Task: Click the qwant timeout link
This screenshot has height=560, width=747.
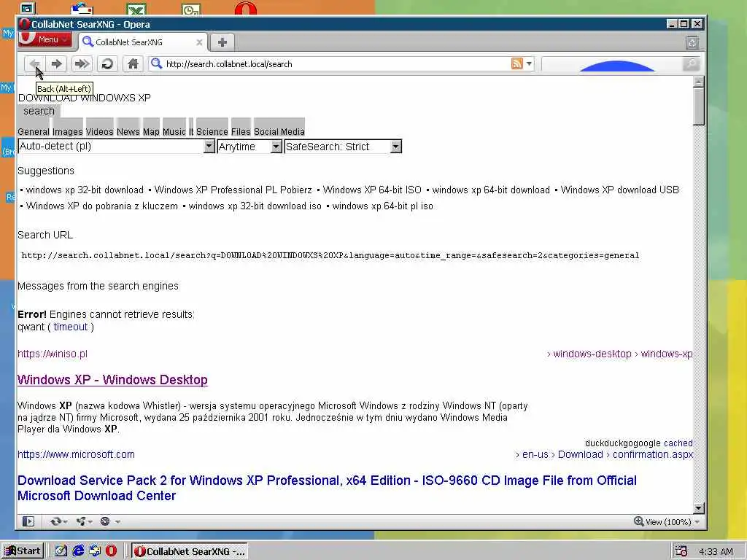Action: (x=71, y=327)
